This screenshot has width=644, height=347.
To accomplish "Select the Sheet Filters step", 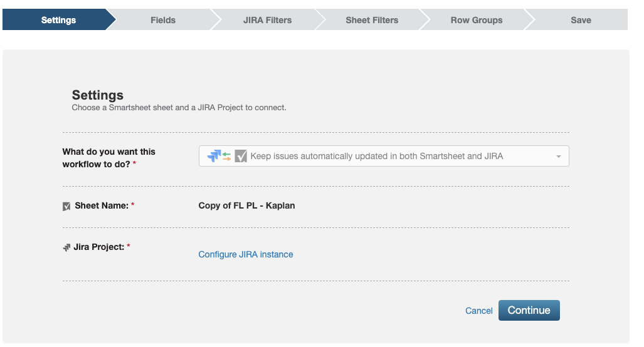I will (x=372, y=19).
